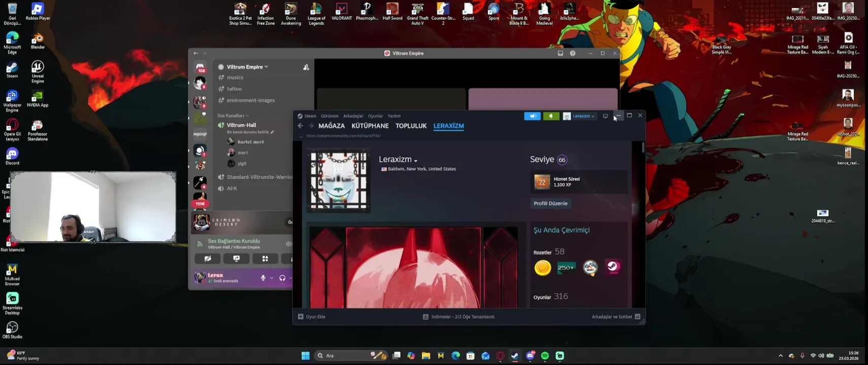The image size is (868, 365).
Task: Open VALORANT desktop shortcut
Action: [x=342, y=12]
